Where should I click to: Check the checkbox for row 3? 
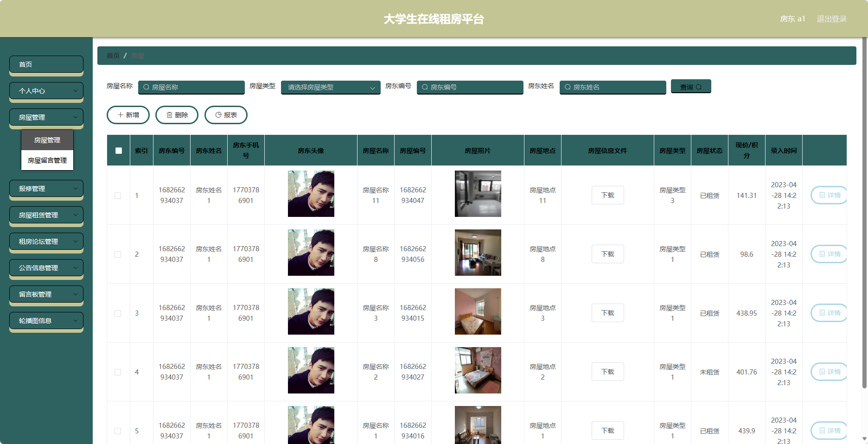click(x=118, y=313)
